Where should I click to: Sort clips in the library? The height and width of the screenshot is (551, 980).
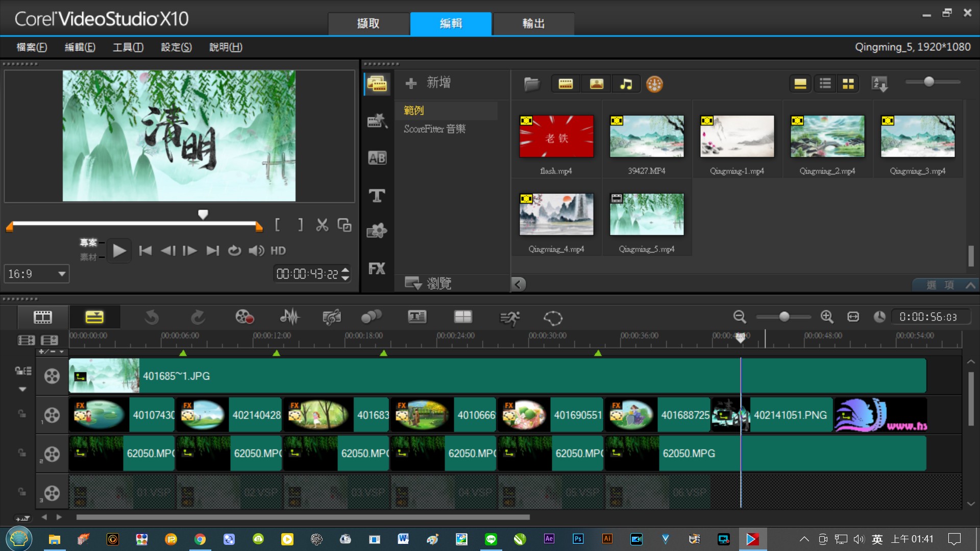point(879,84)
